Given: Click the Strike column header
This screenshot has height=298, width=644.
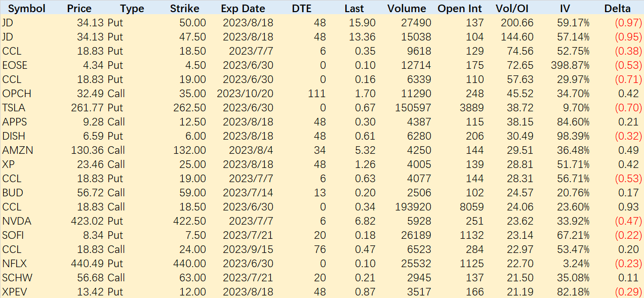Looking at the screenshot, I should pyautogui.click(x=184, y=9).
